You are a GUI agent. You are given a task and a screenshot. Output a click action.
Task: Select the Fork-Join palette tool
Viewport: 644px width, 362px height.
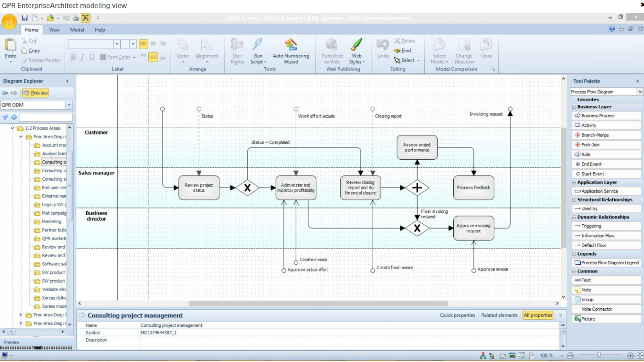(606, 144)
